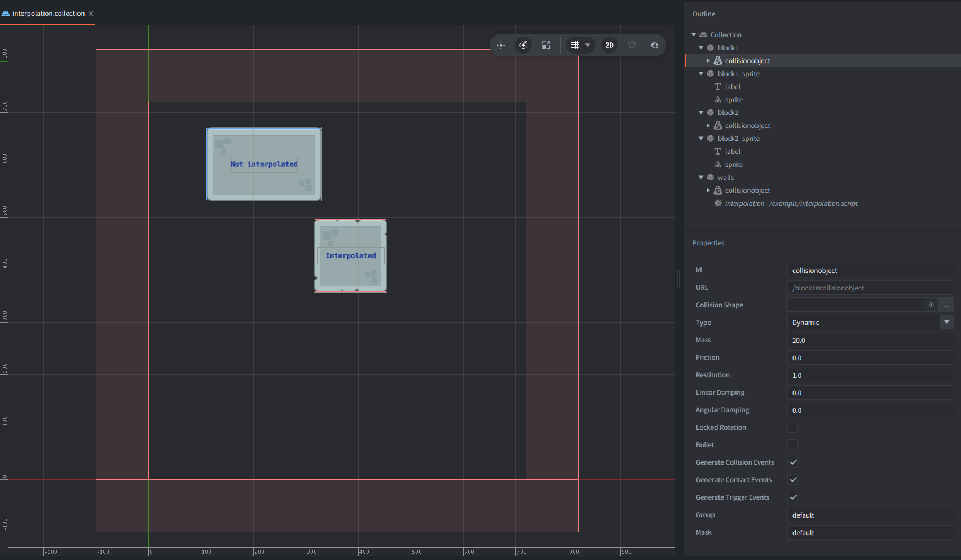961x560 pixels.
Task: Enable the Locked Rotation checkbox
Action: point(793,427)
